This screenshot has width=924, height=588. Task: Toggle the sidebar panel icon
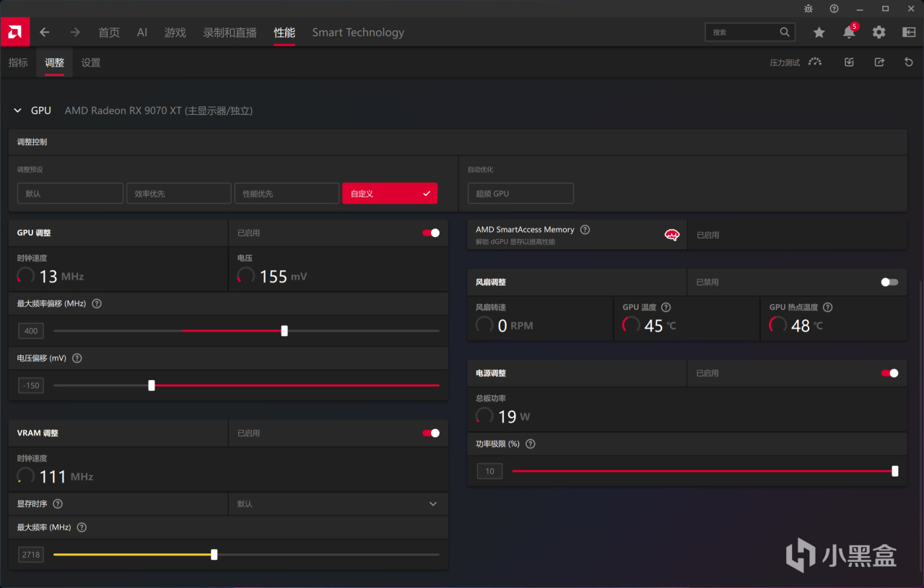pyautogui.click(x=909, y=33)
